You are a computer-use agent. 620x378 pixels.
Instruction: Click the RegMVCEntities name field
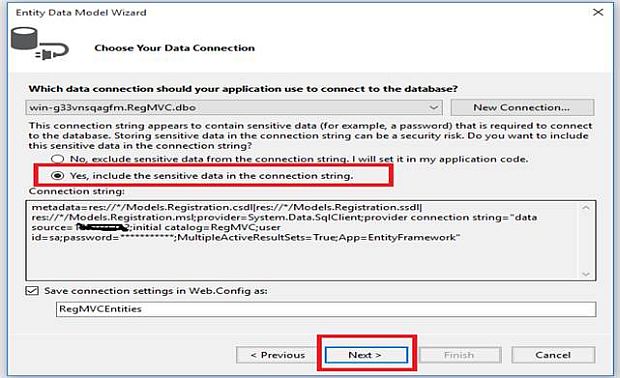(326, 309)
